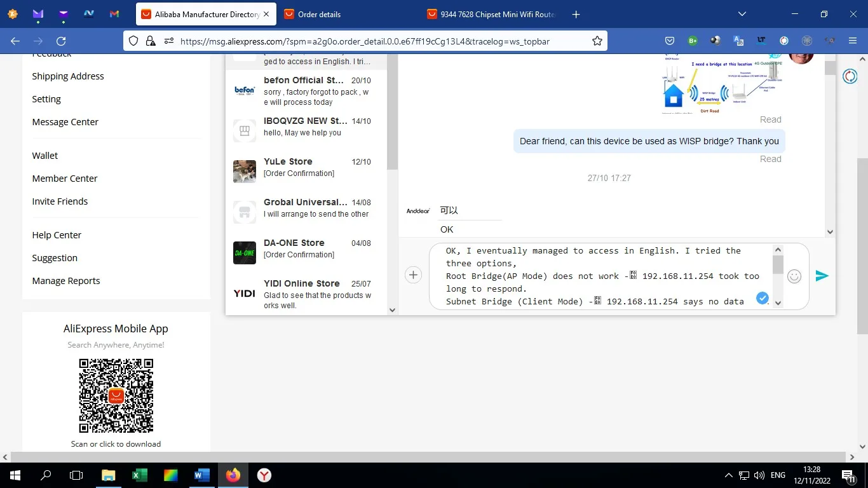Open the translate extension icon
This screenshot has height=488, width=868.
pos(738,41)
